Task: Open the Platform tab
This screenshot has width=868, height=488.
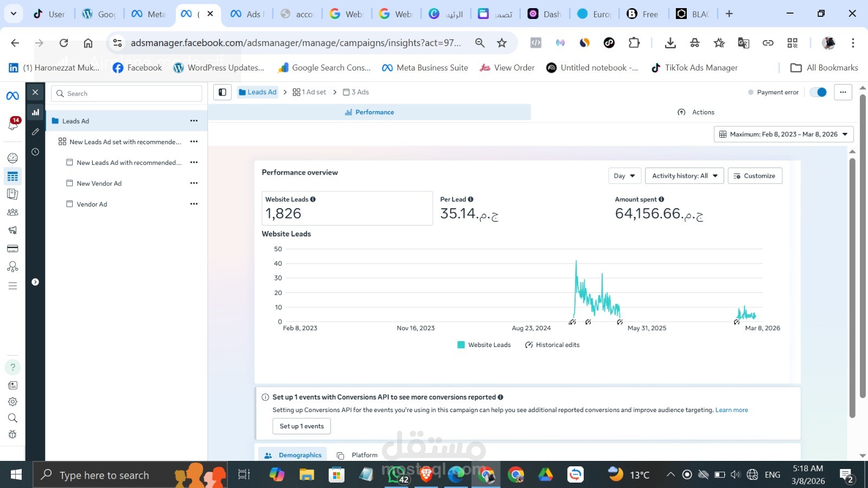Action: coord(357,455)
